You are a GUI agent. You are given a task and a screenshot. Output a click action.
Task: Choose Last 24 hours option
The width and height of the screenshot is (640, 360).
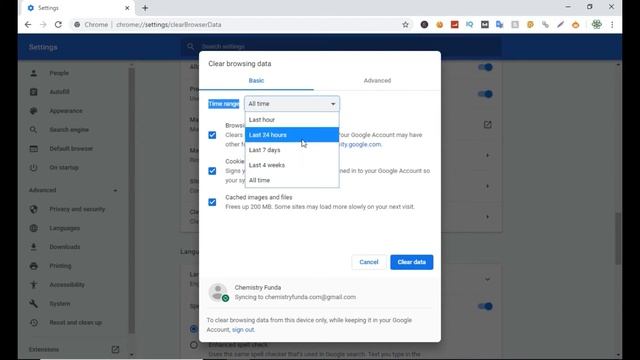(x=291, y=135)
